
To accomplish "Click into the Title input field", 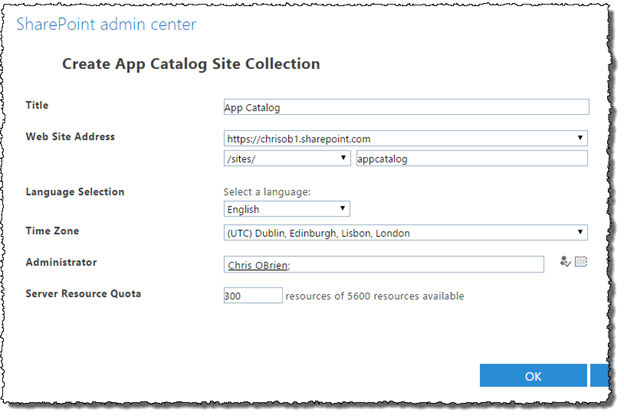I will click(406, 107).
